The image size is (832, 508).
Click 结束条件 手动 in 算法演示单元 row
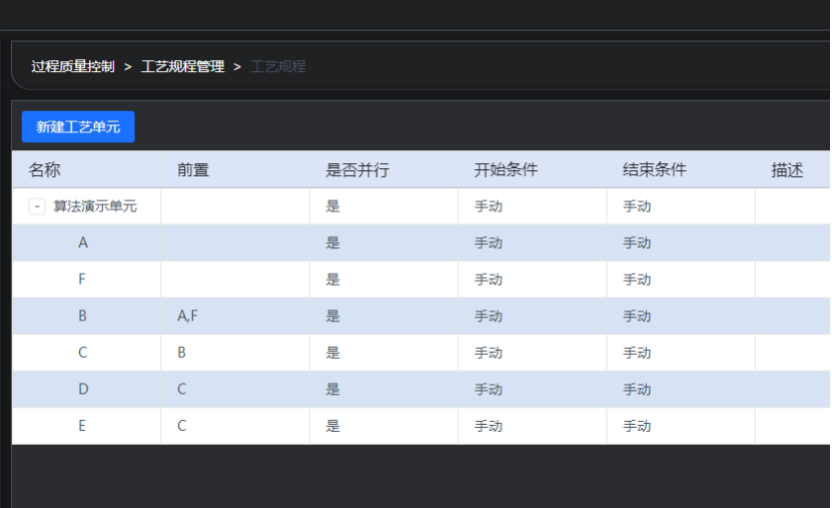pyautogui.click(x=637, y=206)
